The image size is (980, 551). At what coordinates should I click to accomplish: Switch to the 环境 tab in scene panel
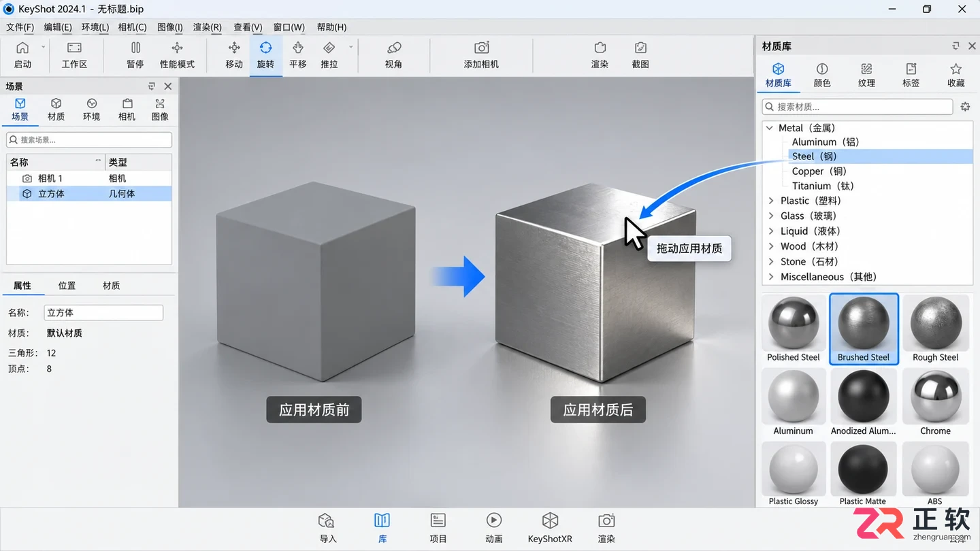coord(91,110)
